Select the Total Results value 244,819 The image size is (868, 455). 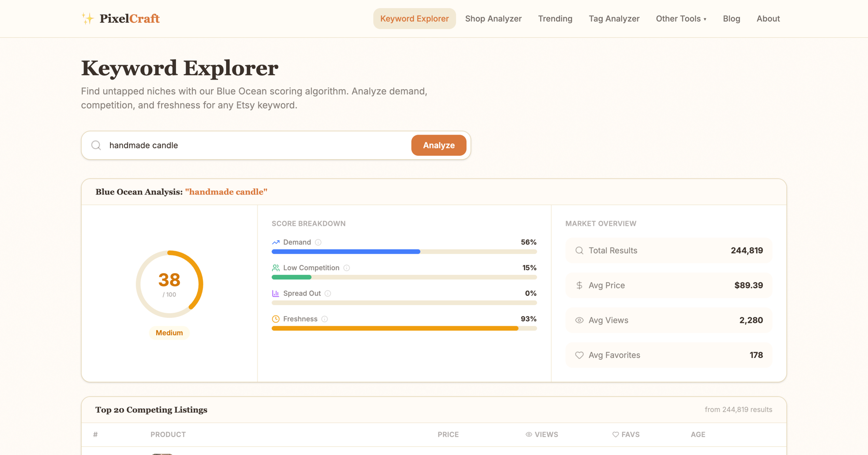pos(746,250)
